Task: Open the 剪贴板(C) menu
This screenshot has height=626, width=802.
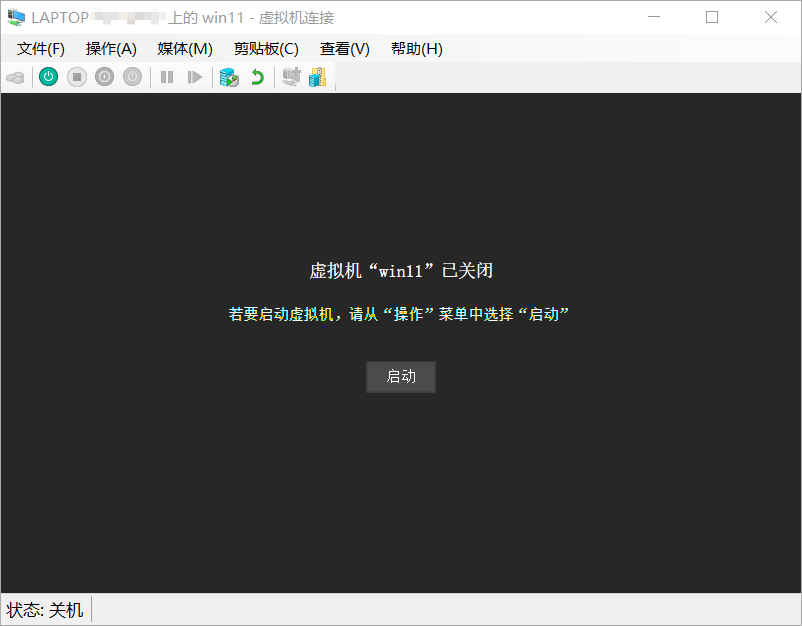Action: click(x=266, y=49)
